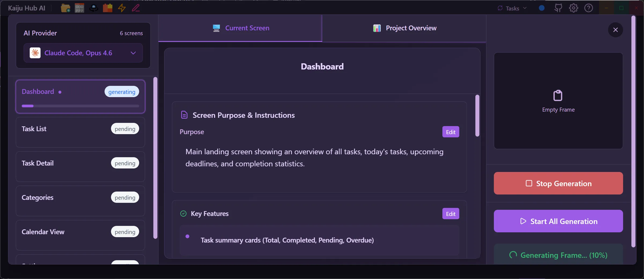Click the Edit button next to Purpose

click(x=451, y=132)
